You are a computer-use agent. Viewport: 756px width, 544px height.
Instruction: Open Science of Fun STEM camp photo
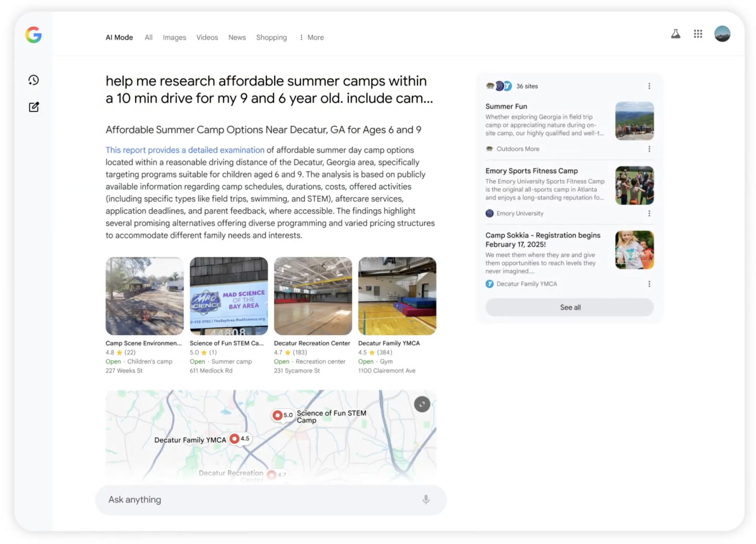pos(229,296)
